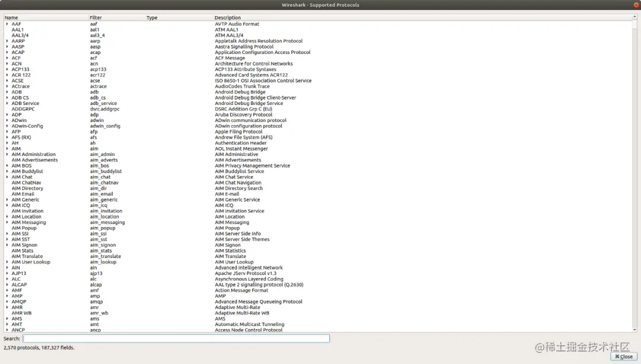Expand the ADB protocol entry

point(7,92)
